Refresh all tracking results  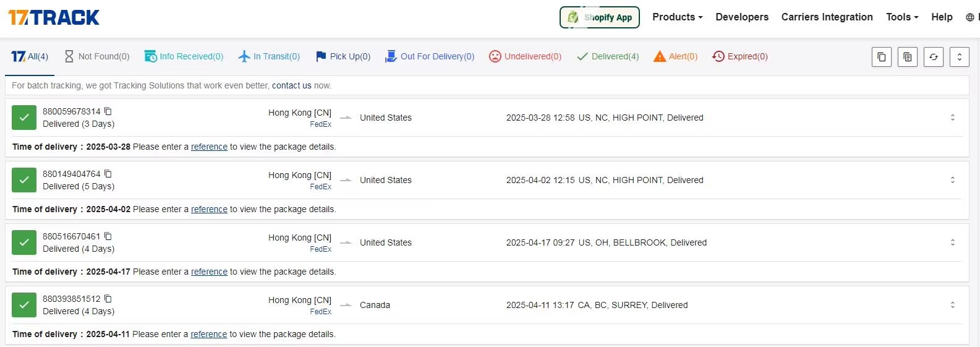[x=933, y=57]
